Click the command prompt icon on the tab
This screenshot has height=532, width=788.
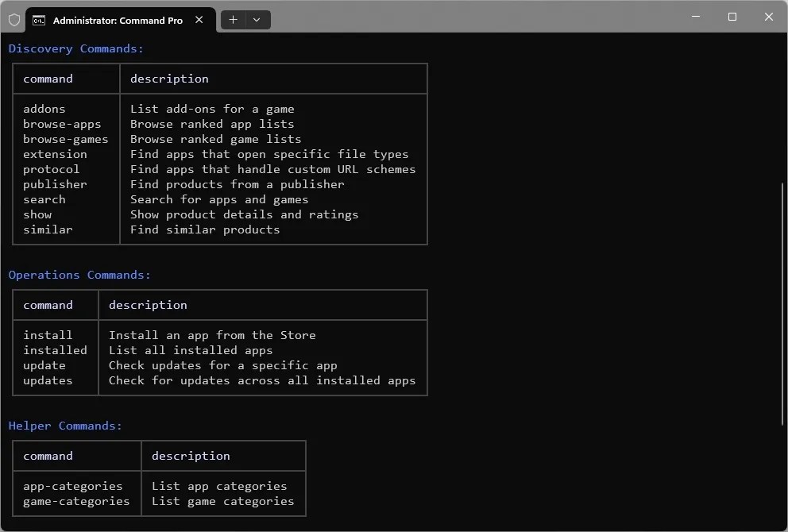coord(39,20)
